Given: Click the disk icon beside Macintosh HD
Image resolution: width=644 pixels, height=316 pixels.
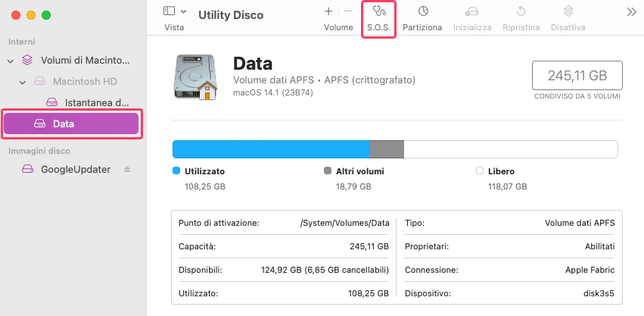Looking at the screenshot, I should [x=39, y=82].
